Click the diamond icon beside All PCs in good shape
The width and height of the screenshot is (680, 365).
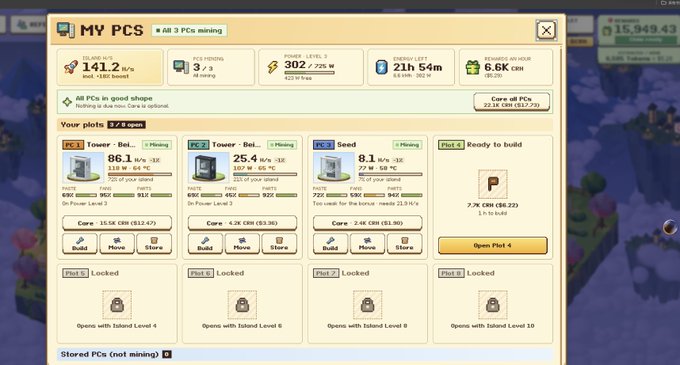(67, 102)
